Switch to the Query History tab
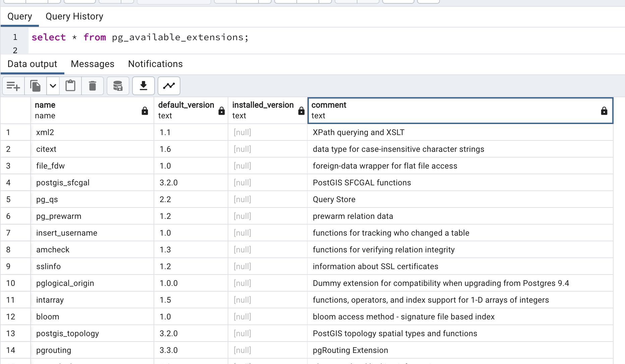 point(74,16)
